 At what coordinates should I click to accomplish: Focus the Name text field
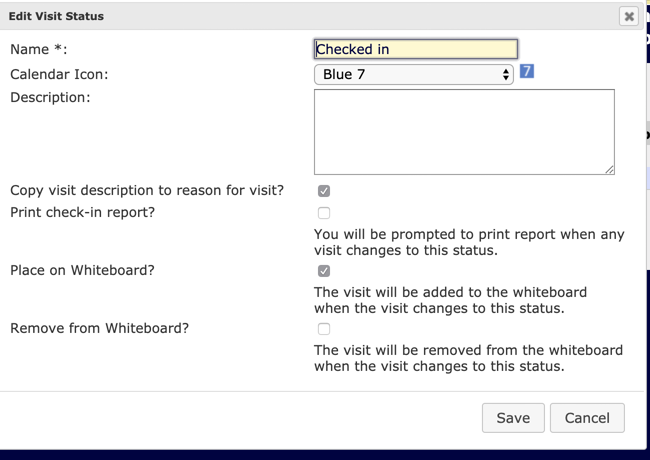[x=415, y=49]
